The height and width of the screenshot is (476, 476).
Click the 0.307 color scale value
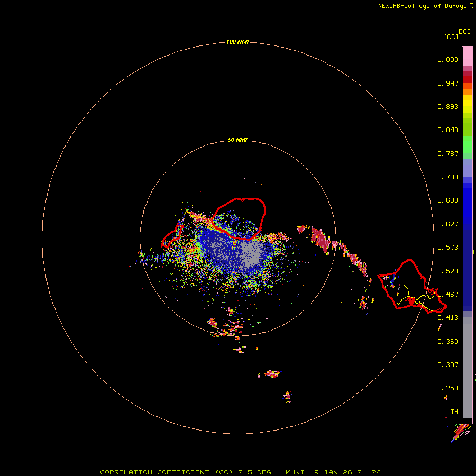(448, 365)
